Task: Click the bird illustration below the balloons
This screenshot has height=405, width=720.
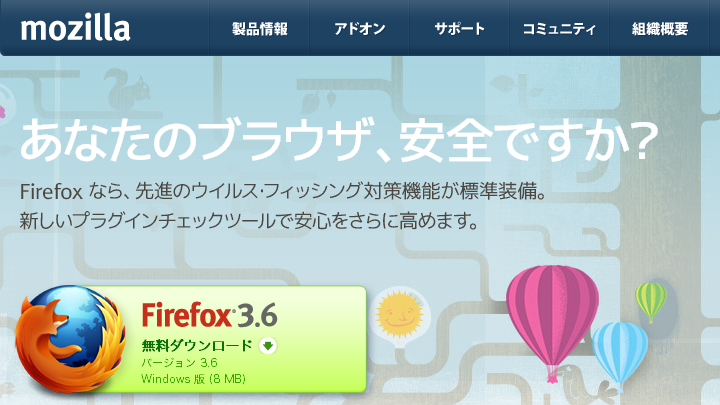Action: coord(588,387)
